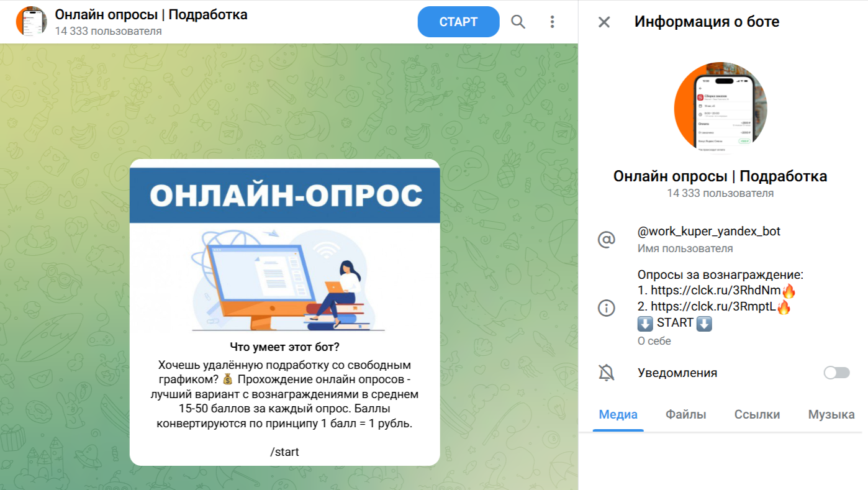Image resolution: width=868 pixels, height=490 pixels.
Task: Switch to the Файлы tab
Action: click(685, 415)
